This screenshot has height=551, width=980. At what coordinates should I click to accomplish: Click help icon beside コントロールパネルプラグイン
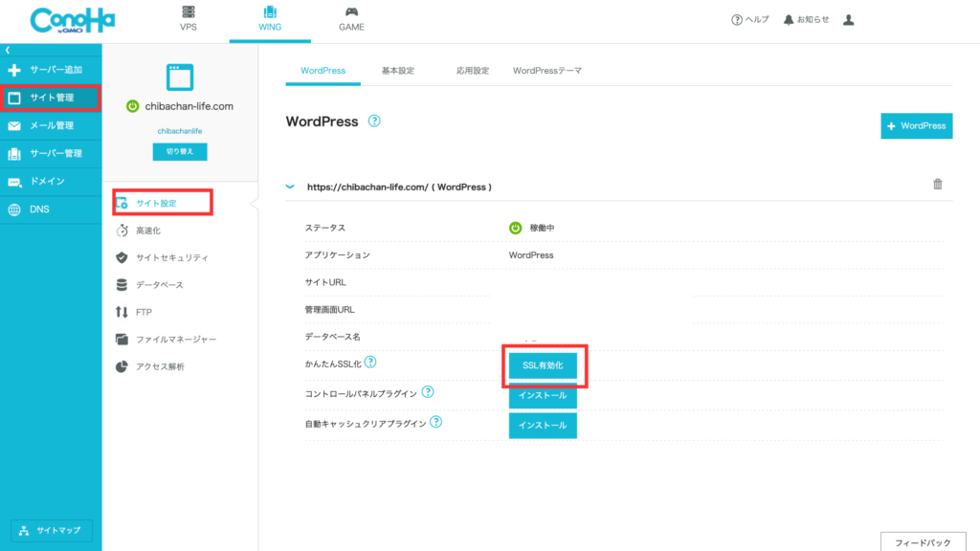point(428,392)
